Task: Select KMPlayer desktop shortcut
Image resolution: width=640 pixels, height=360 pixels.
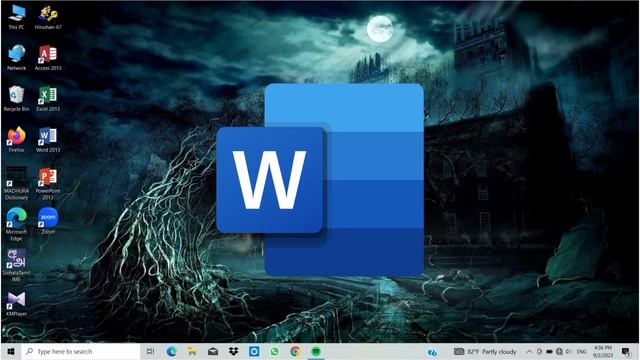Action: (16, 304)
